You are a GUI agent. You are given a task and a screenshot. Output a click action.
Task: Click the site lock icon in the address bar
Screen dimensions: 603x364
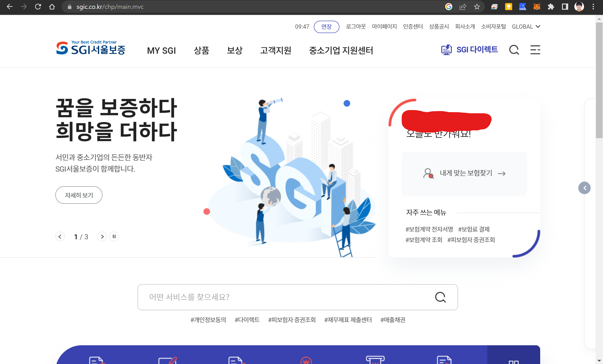69,7
